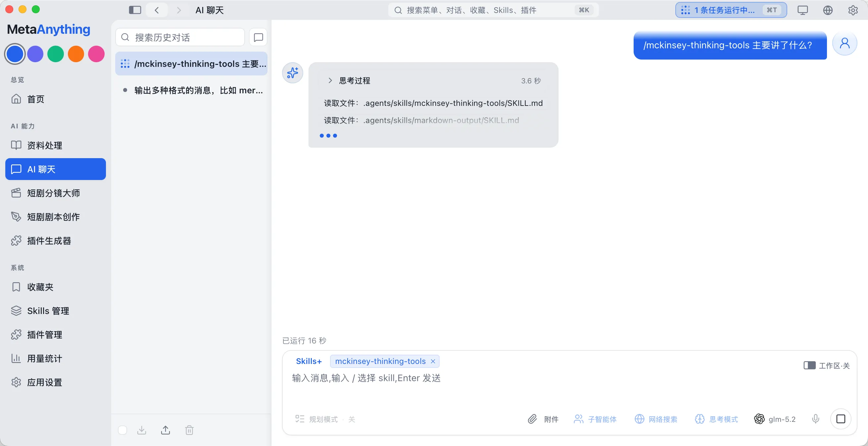Click the 搜索历史对话 search field
The width and height of the screenshot is (868, 446).
180,37
